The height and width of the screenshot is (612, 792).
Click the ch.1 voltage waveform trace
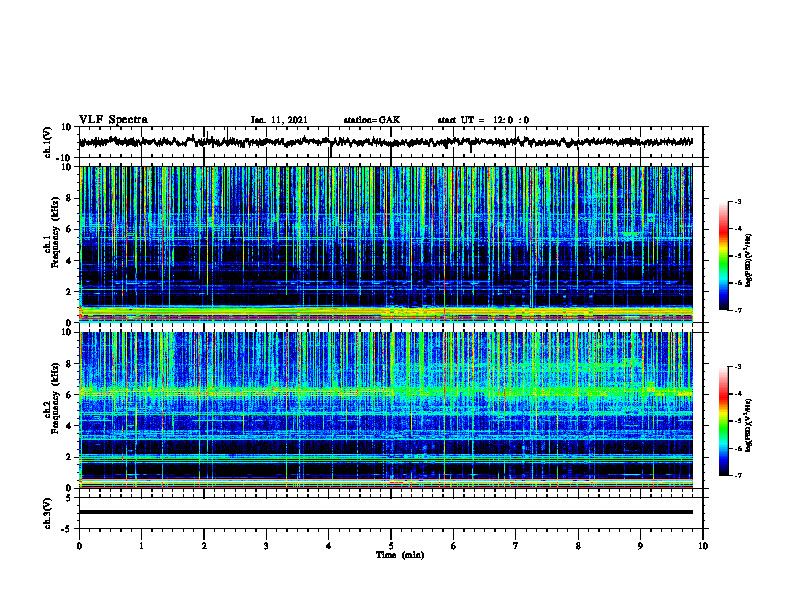386,142
